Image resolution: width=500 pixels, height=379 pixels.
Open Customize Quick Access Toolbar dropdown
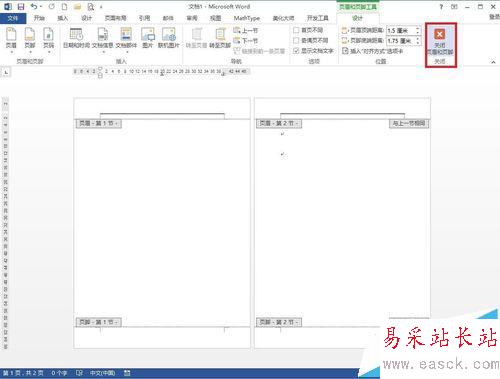click(101, 6)
